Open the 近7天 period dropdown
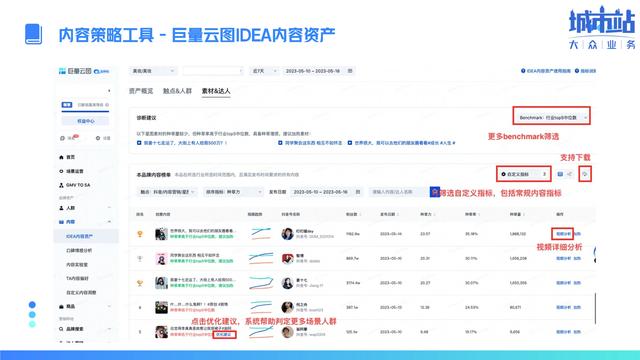 pos(264,71)
